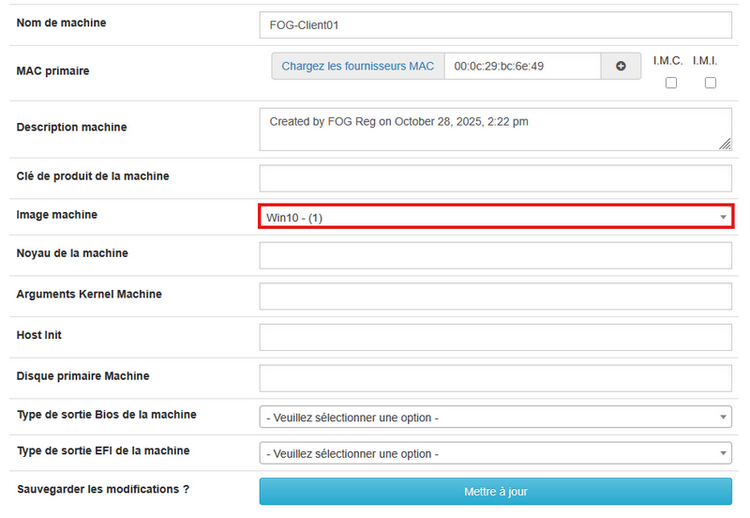The height and width of the screenshot is (518, 750).
Task: Click the description textarea resize handle
Action: 724,144
